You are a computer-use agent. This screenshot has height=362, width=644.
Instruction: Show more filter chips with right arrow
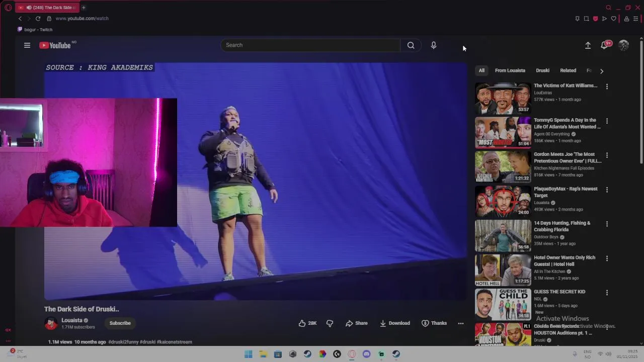coord(601,71)
